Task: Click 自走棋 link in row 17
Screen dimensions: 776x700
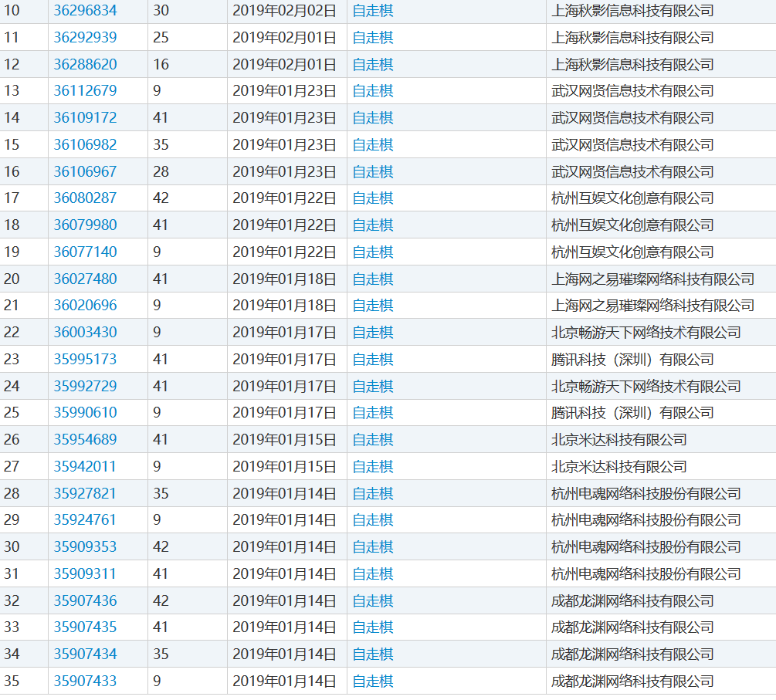Action: [x=373, y=198]
